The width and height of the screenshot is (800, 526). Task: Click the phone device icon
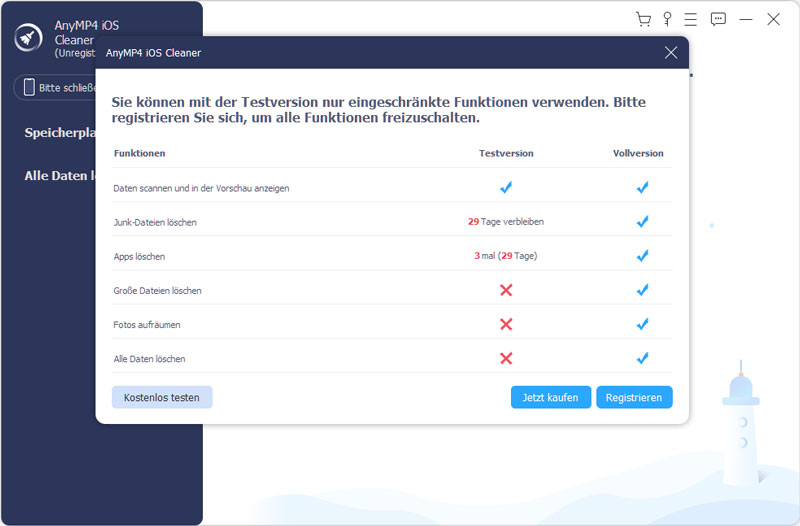(x=29, y=87)
